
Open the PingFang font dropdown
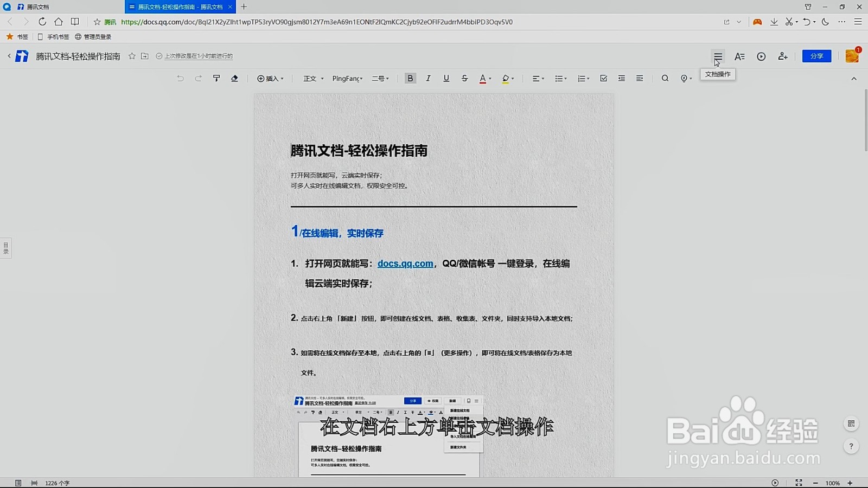[347, 79]
